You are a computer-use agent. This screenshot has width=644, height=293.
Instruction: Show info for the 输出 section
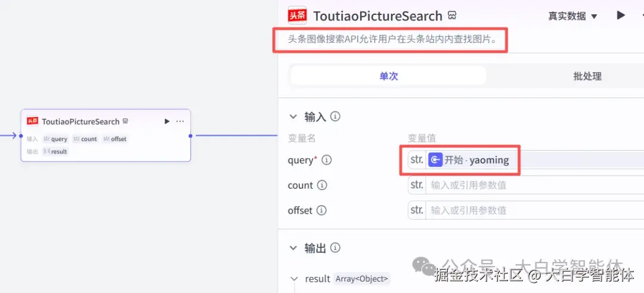point(335,248)
